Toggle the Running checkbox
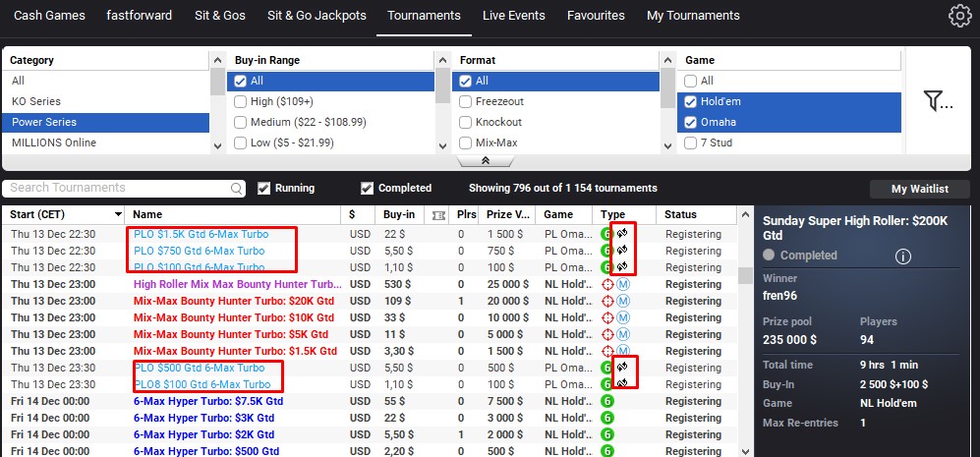This screenshot has width=980, height=457. click(x=263, y=188)
